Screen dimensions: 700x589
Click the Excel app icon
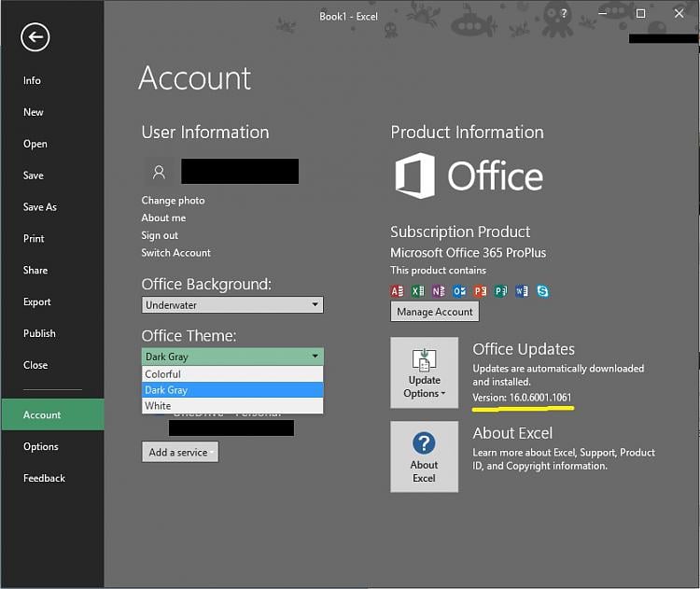point(418,291)
